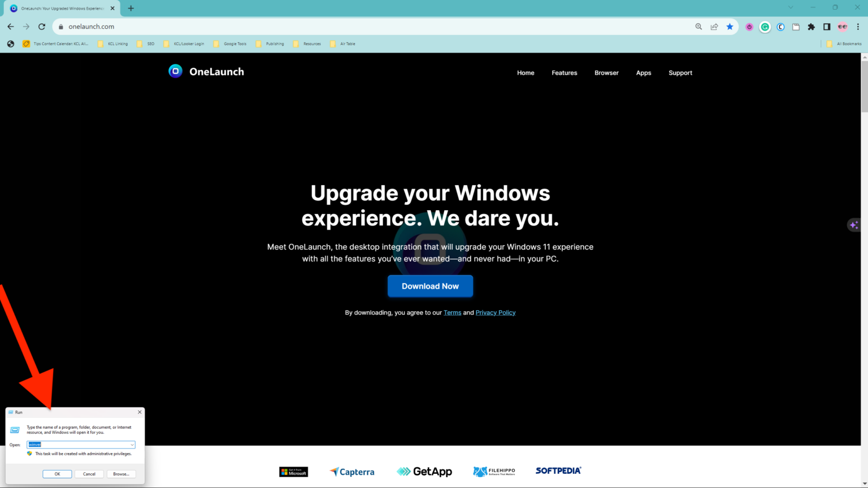
Task: Click the UAC shield in the Run dialog
Action: (x=29, y=453)
